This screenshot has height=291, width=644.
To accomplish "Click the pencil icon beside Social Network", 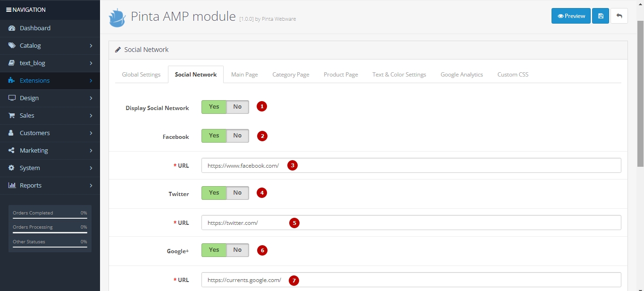I will tap(118, 50).
